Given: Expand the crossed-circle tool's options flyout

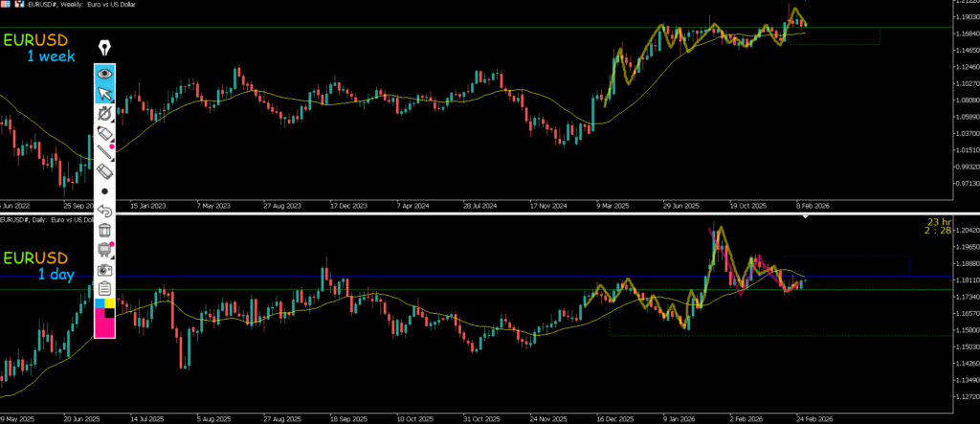Looking at the screenshot, I should pyautogui.click(x=113, y=121).
